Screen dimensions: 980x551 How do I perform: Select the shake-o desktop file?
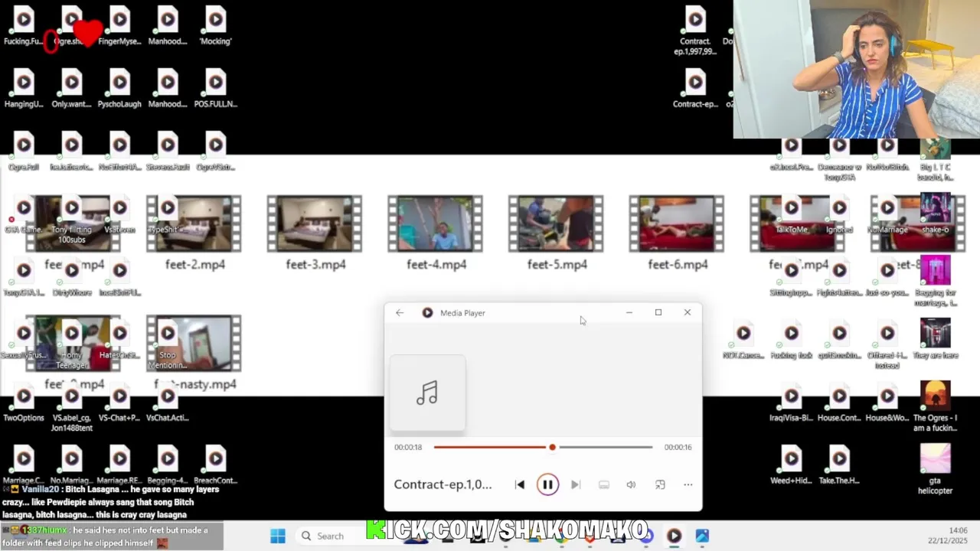(935, 214)
